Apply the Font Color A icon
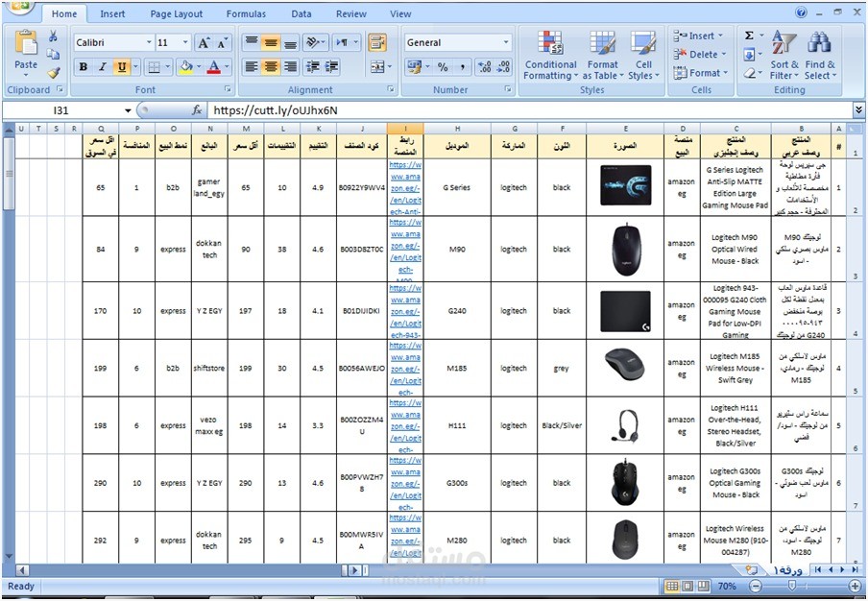 tap(214, 67)
